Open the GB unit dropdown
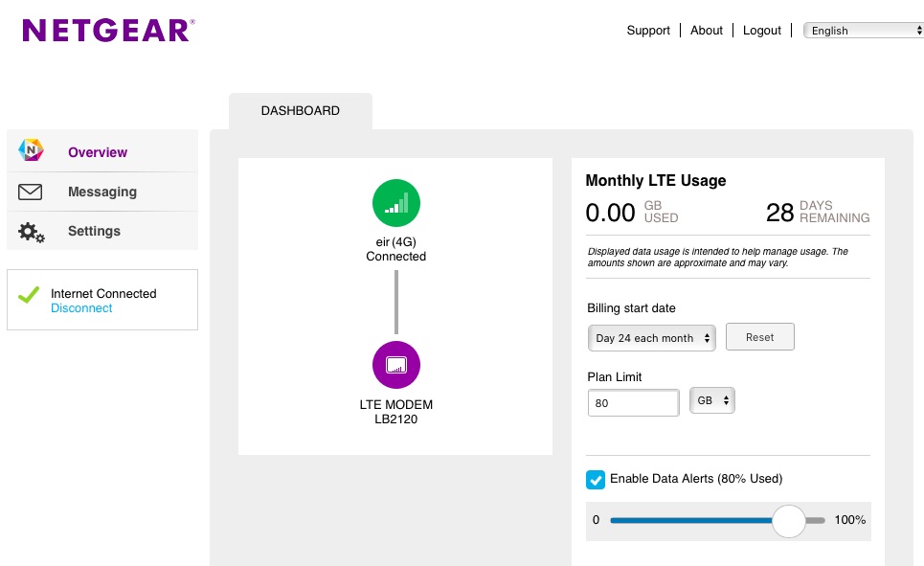 click(712, 401)
